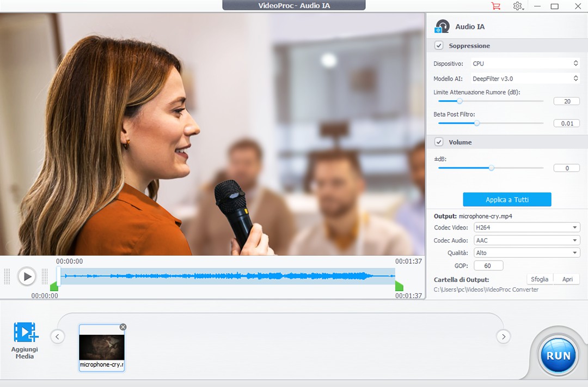The height and width of the screenshot is (387, 588).
Task: Click the shopping cart icon
Action: (x=495, y=6)
